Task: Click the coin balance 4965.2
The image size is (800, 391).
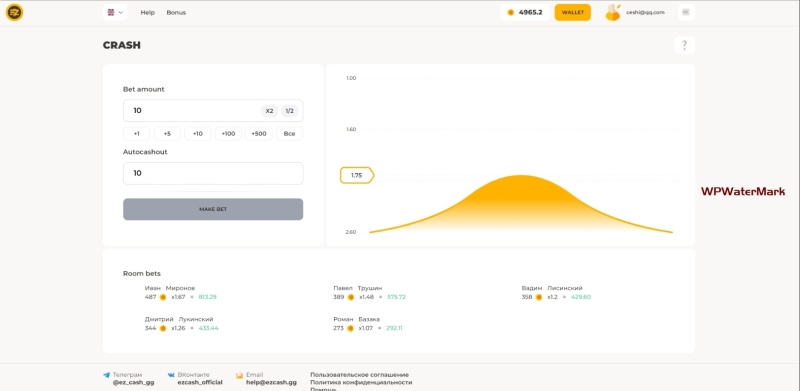Action: 524,12
